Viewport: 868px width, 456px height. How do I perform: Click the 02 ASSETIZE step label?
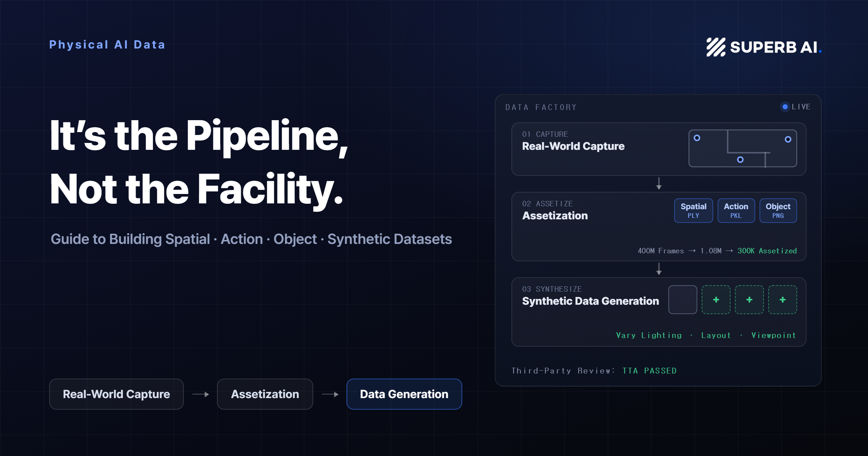pos(548,204)
